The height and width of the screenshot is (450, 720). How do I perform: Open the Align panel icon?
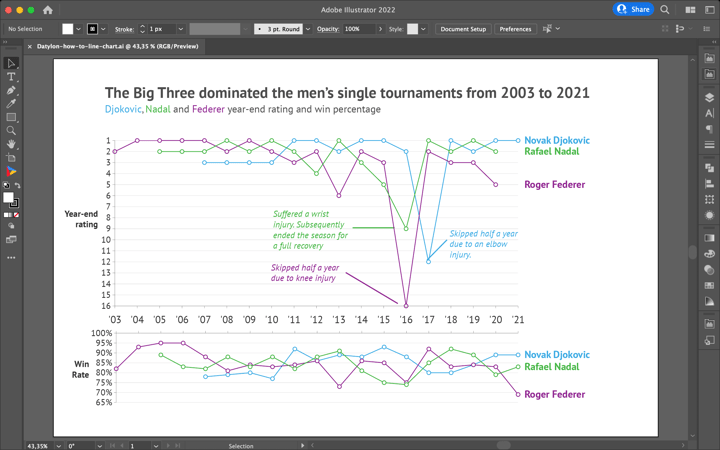pyautogui.click(x=709, y=184)
